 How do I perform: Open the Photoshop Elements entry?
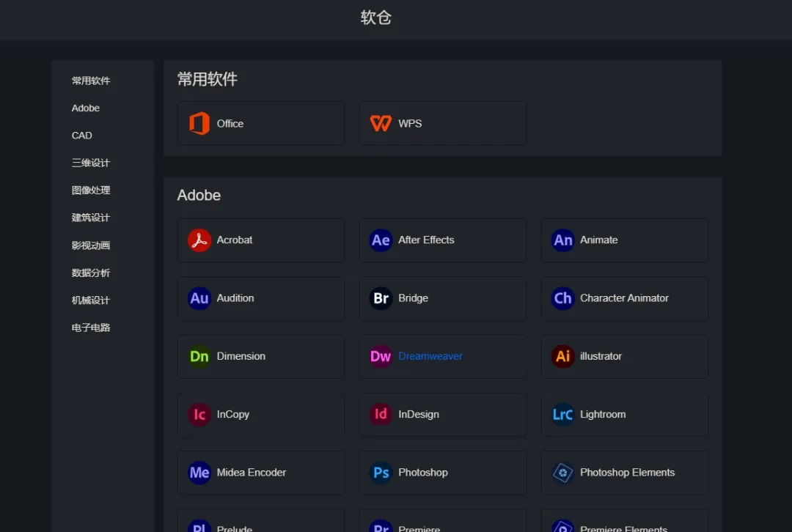(x=627, y=473)
